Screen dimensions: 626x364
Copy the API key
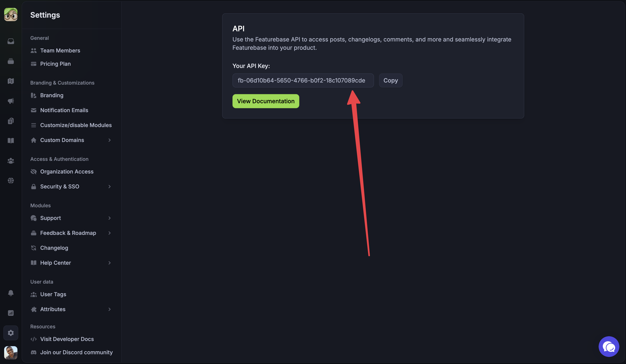point(390,80)
